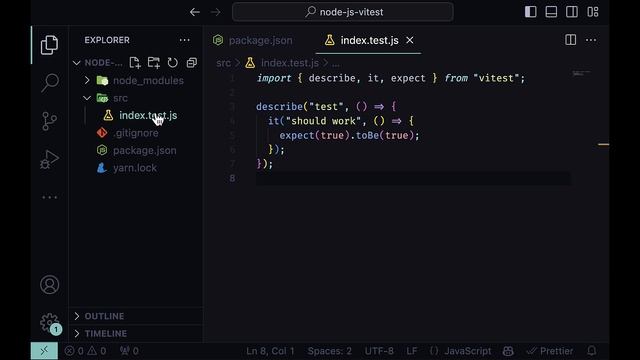Toggle the bottom panel visibility

coord(551,12)
